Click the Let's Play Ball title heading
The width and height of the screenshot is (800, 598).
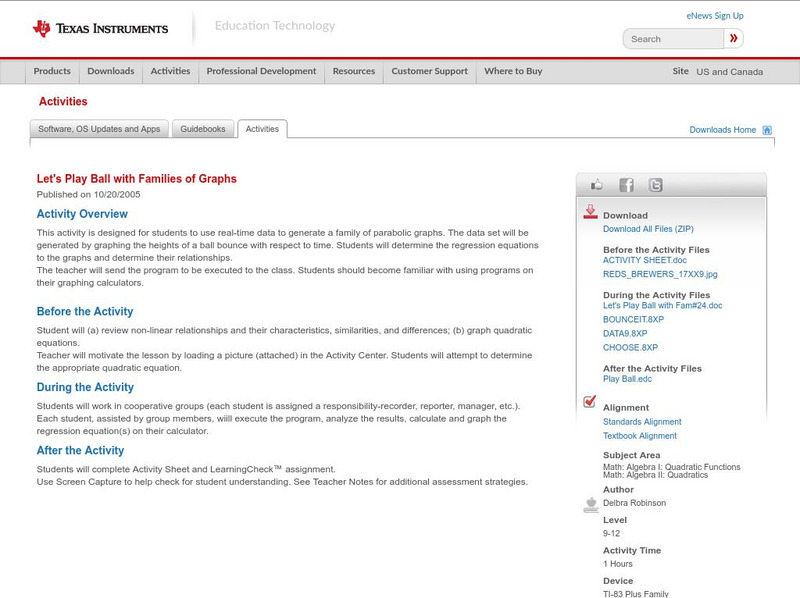pos(137,179)
